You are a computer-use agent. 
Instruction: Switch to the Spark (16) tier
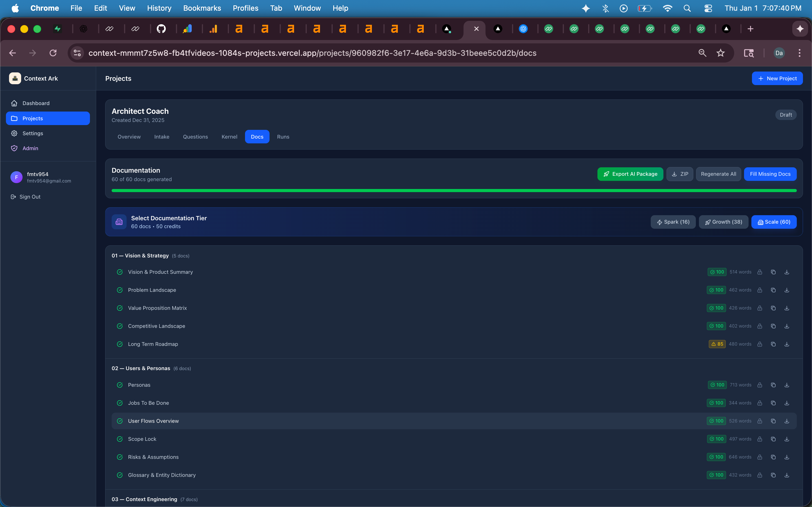click(x=673, y=222)
